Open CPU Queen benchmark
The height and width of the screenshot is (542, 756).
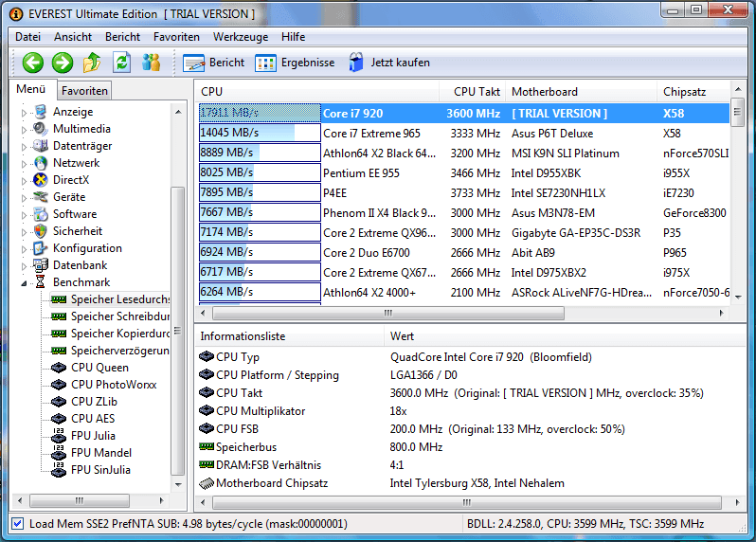point(90,368)
